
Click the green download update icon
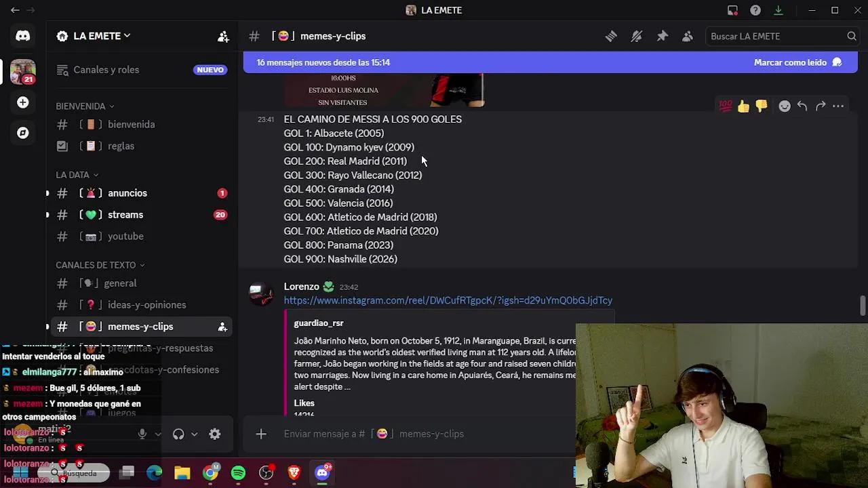coord(778,10)
